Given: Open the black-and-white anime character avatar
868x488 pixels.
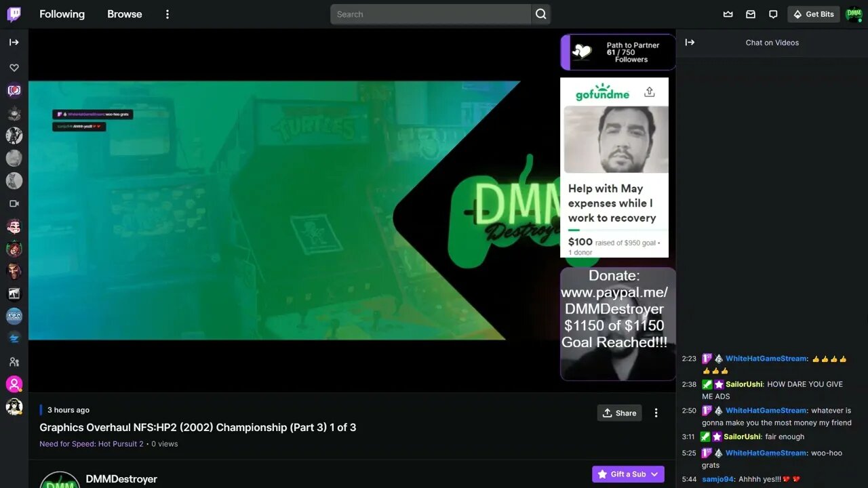Looking at the screenshot, I should (14, 407).
